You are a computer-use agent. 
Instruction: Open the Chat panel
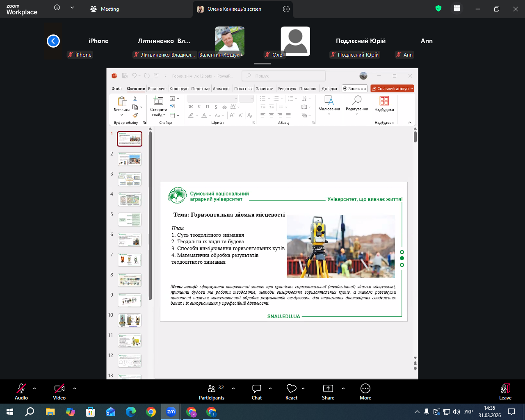[257, 392]
